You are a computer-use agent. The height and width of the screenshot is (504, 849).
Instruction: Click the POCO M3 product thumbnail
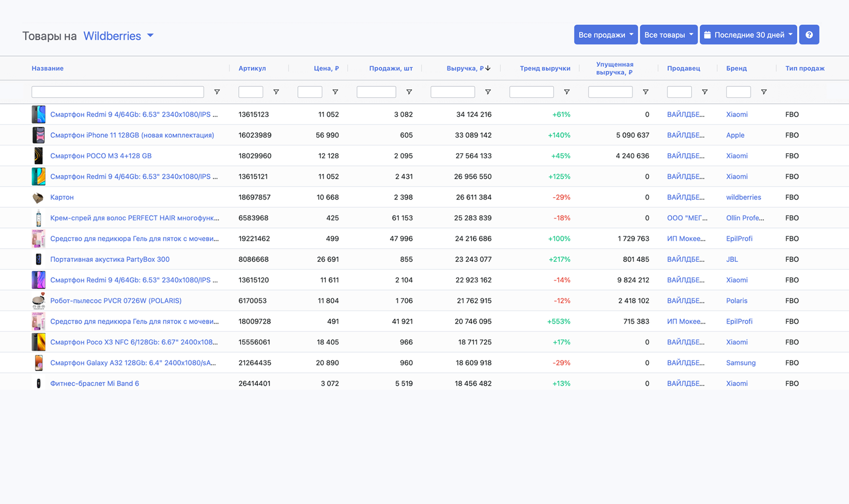coord(38,156)
